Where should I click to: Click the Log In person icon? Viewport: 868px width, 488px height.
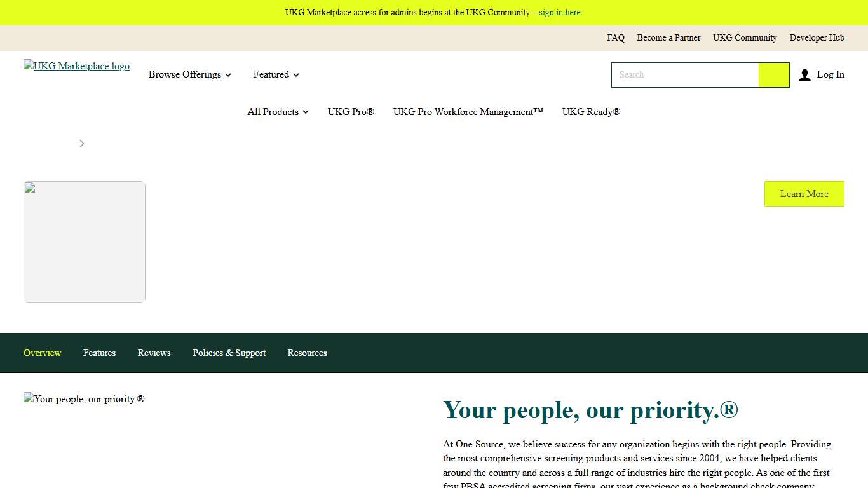pyautogui.click(x=804, y=74)
